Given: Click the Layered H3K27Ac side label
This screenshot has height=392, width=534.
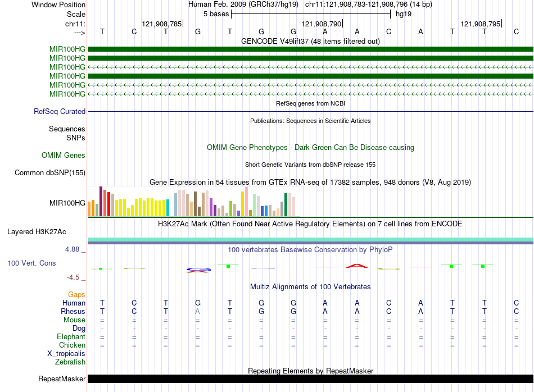Looking at the screenshot, I should [37, 232].
